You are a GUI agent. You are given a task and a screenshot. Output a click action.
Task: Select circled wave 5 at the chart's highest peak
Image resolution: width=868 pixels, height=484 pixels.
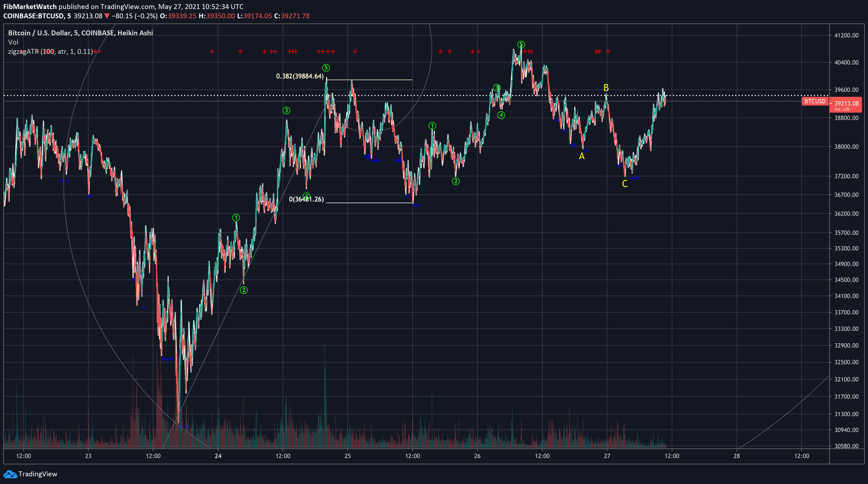[x=521, y=45]
